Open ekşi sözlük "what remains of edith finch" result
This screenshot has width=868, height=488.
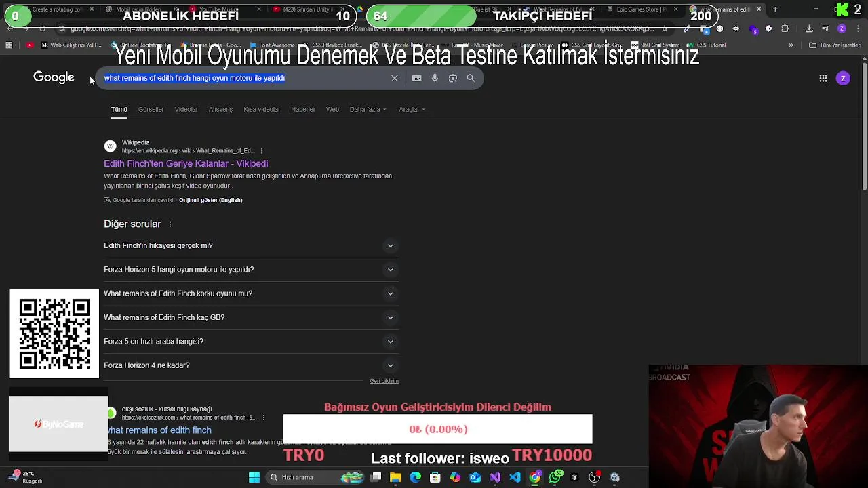tap(159, 430)
